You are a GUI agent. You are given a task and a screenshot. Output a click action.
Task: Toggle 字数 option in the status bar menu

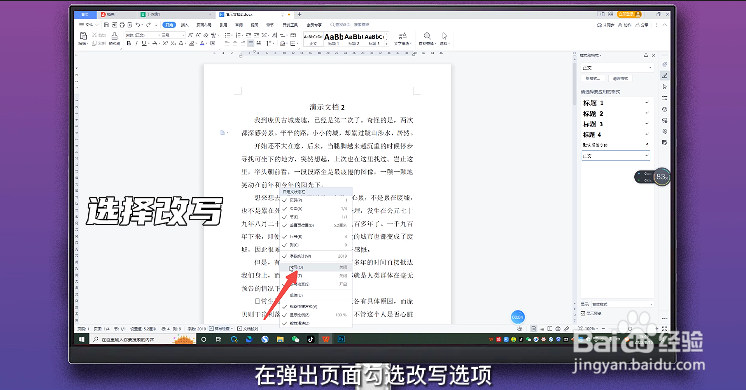tap(315, 256)
